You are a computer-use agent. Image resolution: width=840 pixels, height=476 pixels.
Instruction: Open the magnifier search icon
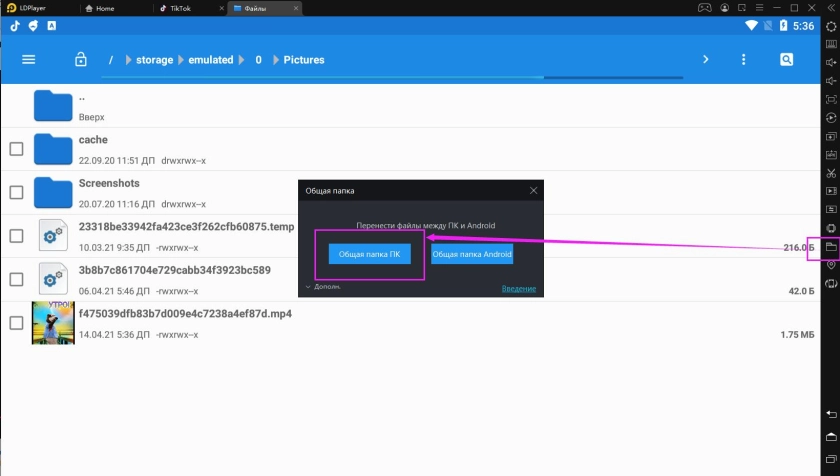(787, 60)
